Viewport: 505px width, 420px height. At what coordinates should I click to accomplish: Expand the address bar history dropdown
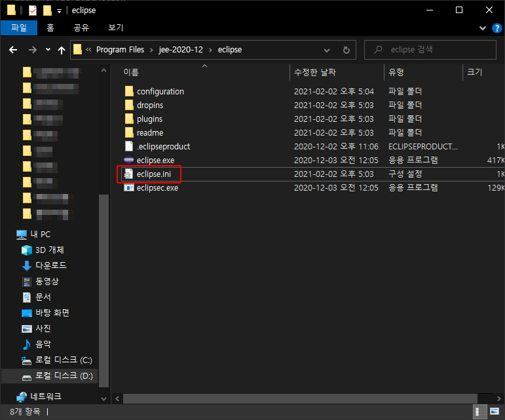pyautogui.click(x=327, y=50)
